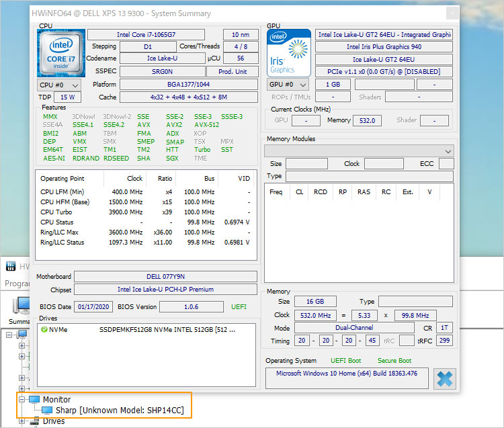Click the tRFC value 299

pyautogui.click(x=444, y=341)
